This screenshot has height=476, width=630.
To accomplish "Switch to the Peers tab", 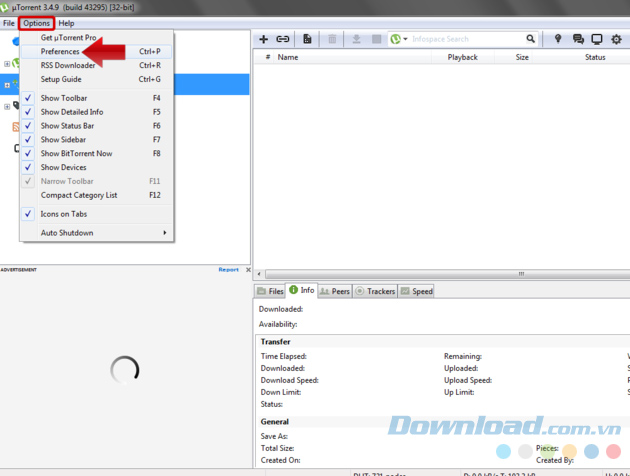I will (335, 291).
